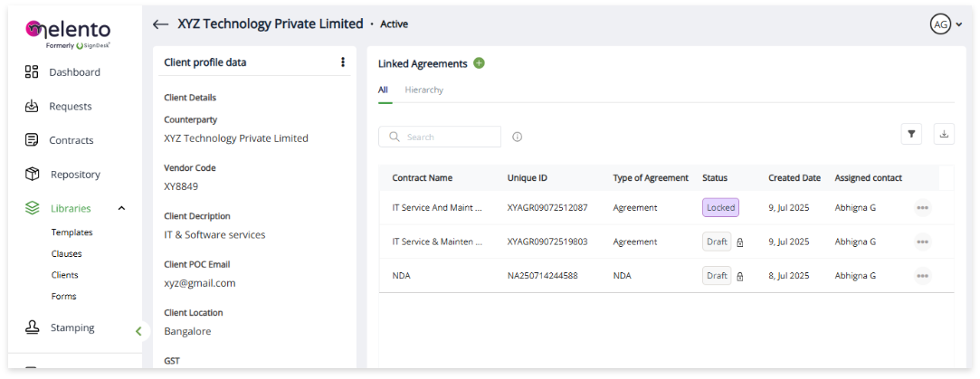Screen dimensions: 980x379
Task: Click the back arrow beside company name
Action: coord(161,24)
